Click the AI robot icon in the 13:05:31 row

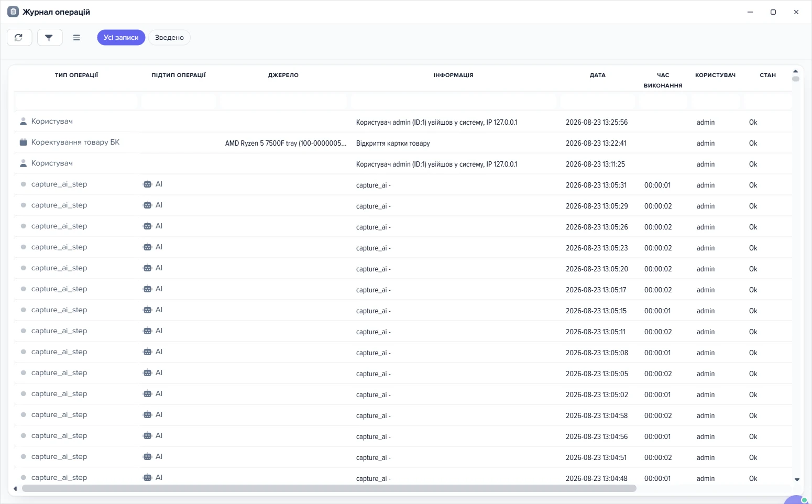[147, 184]
